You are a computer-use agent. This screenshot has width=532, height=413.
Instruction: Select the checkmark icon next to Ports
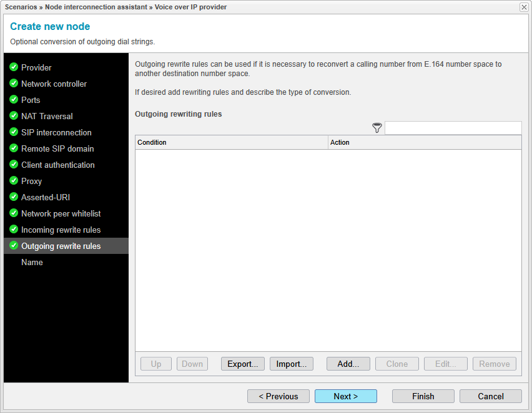click(x=13, y=100)
